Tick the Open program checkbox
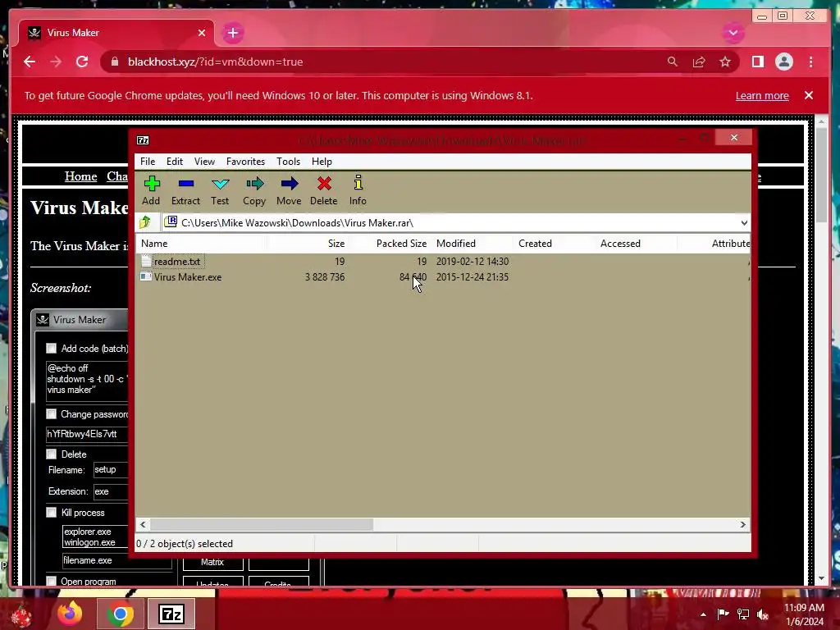 pos(52,582)
